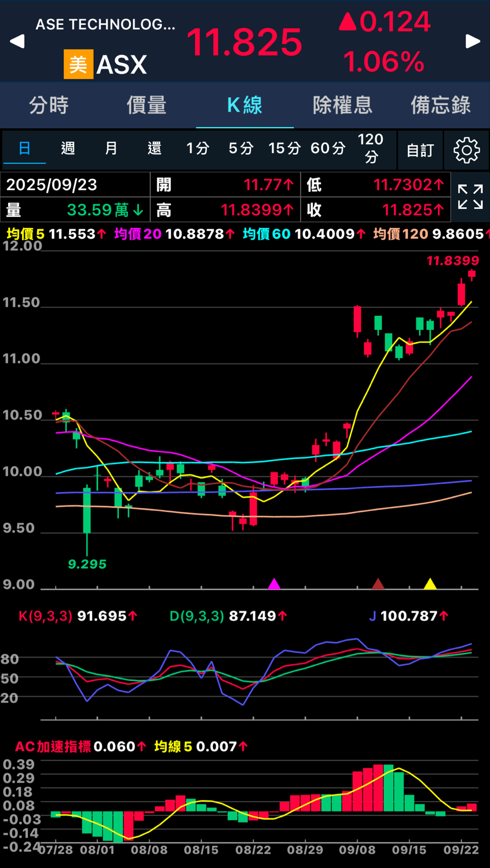The image size is (490, 868).
Task: Select 還 adjusted price option
Action: pyautogui.click(x=154, y=148)
